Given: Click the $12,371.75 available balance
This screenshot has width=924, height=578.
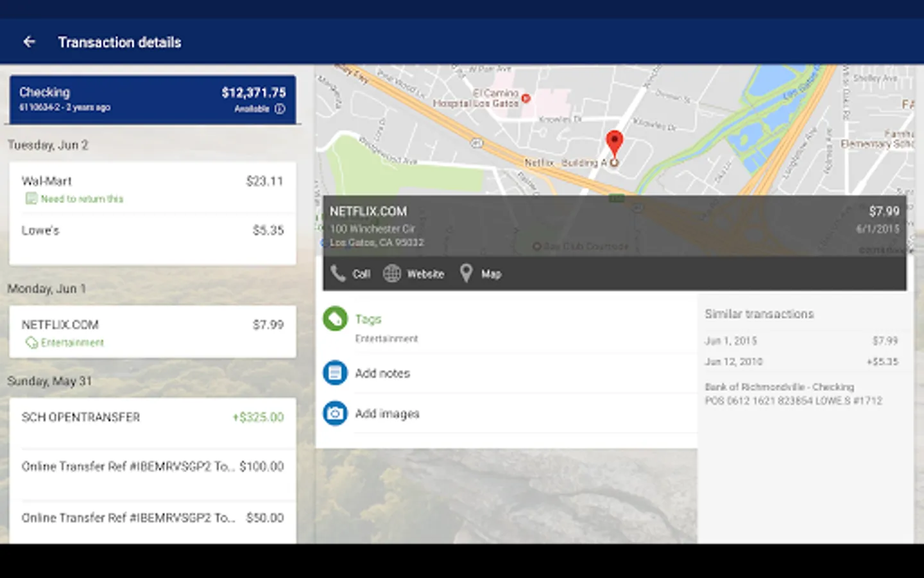Looking at the screenshot, I should pos(253,92).
